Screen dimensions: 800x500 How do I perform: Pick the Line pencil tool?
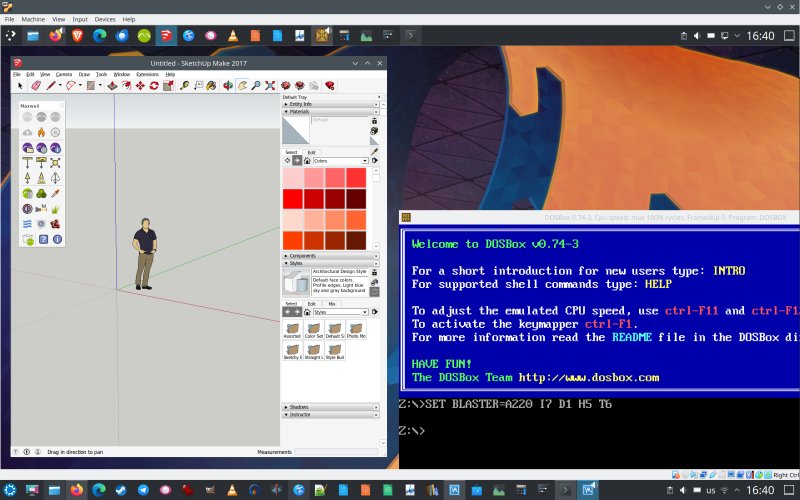(x=51, y=86)
